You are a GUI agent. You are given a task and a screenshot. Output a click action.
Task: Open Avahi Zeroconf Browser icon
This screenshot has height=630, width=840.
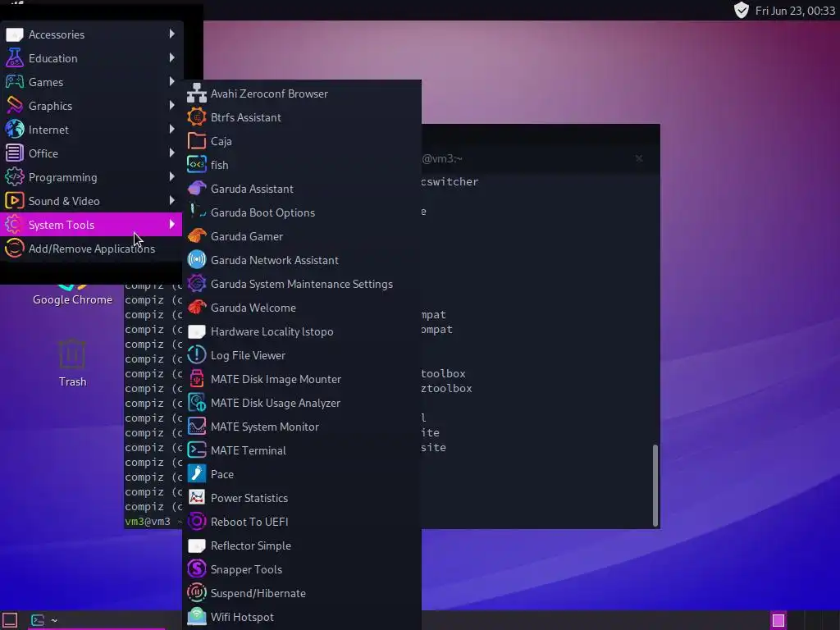pyautogui.click(x=197, y=94)
